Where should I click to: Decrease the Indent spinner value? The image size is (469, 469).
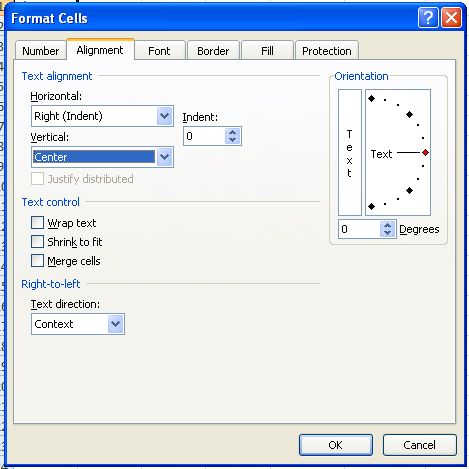click(x=232, y=140)
